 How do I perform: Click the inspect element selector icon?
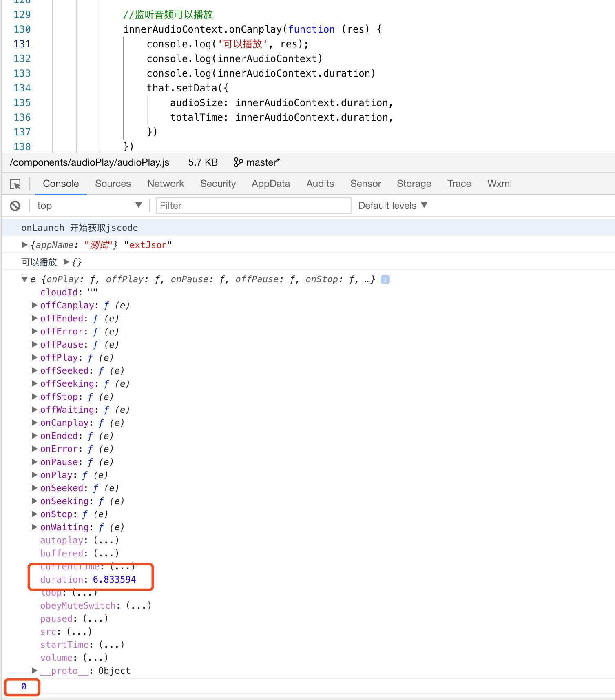15,184
